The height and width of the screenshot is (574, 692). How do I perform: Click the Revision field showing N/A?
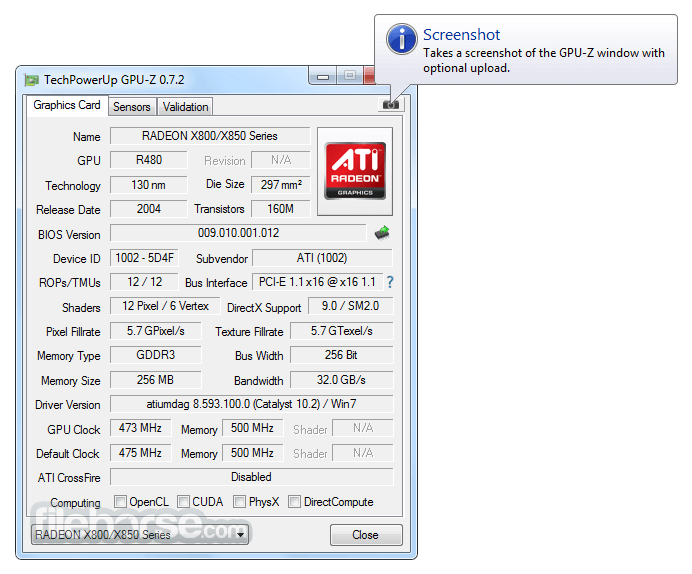tap(281, 160)
